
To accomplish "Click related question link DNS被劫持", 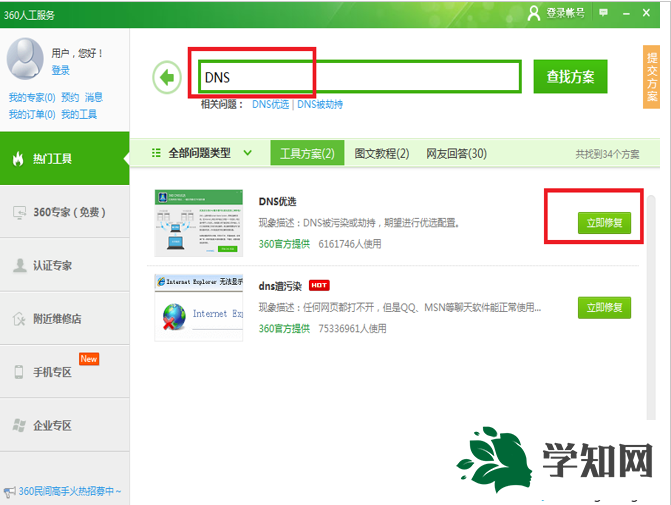I will tap(320, 104).
